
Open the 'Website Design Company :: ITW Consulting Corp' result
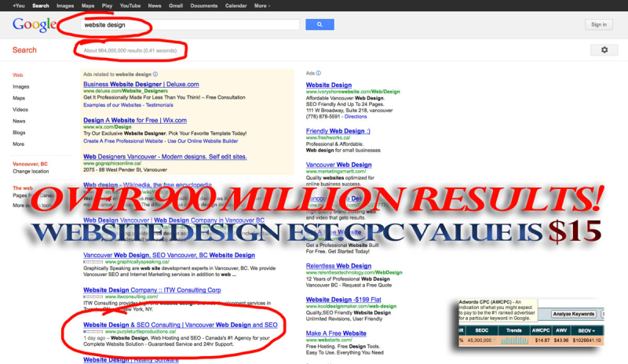pos(152,290)
